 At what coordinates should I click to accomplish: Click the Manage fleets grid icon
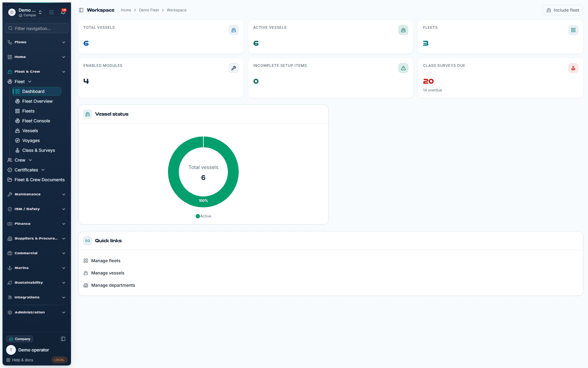pos(86,261)
